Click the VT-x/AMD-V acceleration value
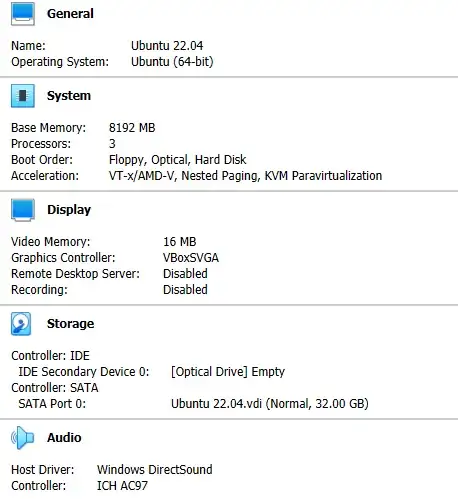Image resolution: width=458 pixels, height=499 pixels. [x=245, y=176]
